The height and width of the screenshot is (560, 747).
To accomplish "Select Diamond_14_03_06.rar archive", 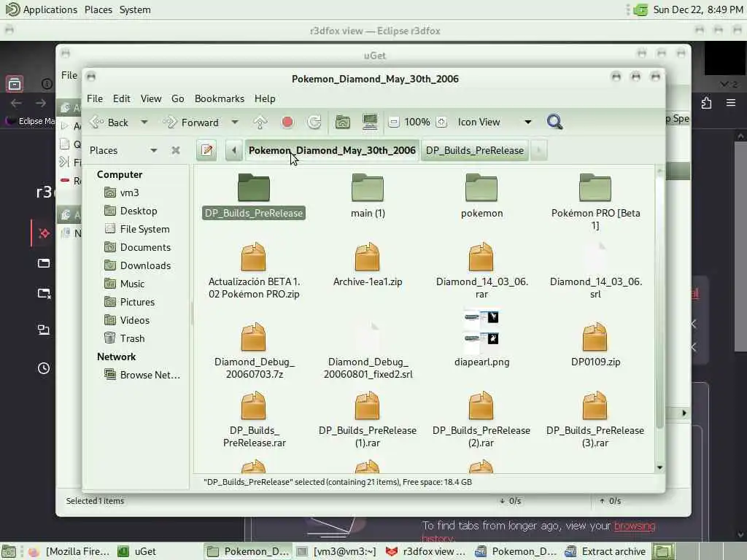I will coord(481,271).
